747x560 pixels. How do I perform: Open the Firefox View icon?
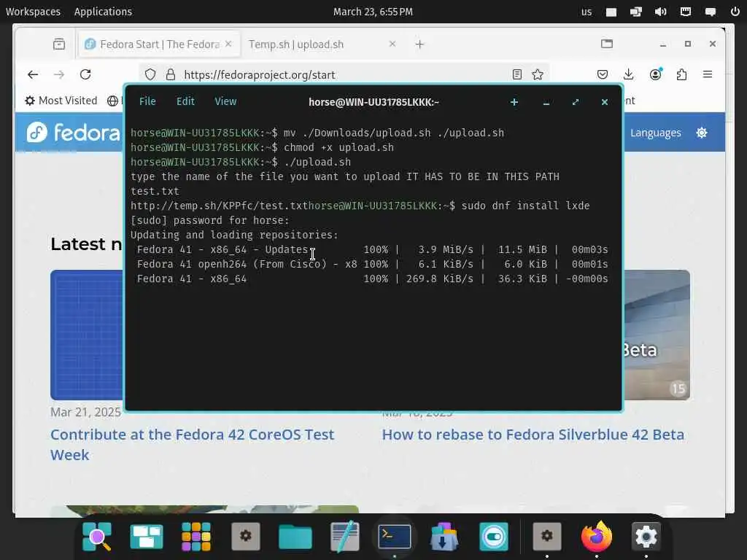click(x=59, y=44)
